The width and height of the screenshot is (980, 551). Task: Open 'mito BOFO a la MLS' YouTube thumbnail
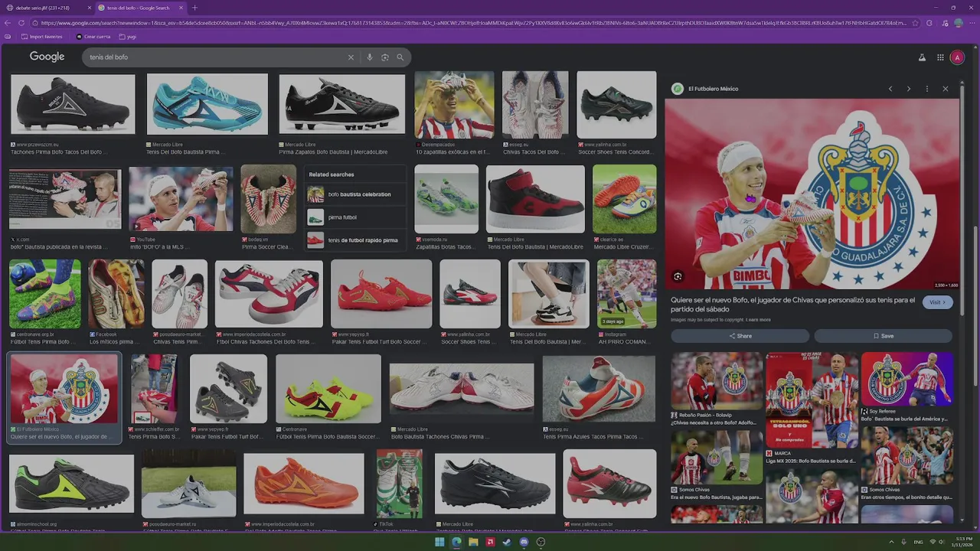181,199
